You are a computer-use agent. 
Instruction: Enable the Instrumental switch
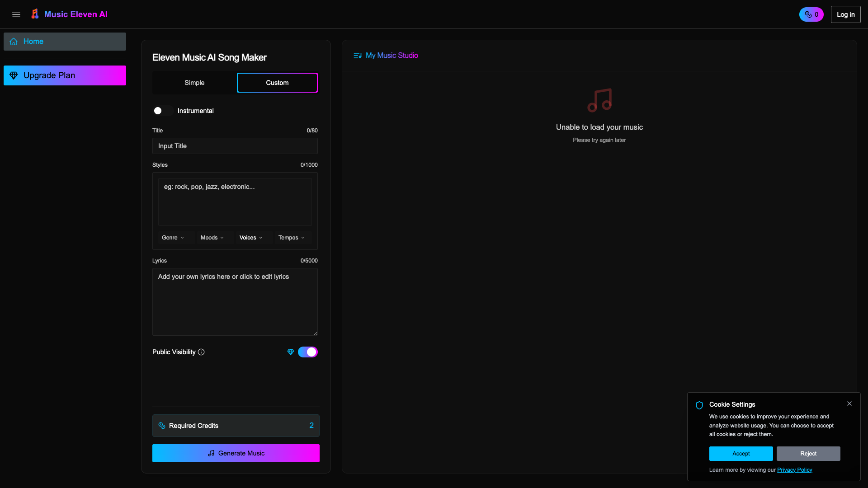pos(163,111)
